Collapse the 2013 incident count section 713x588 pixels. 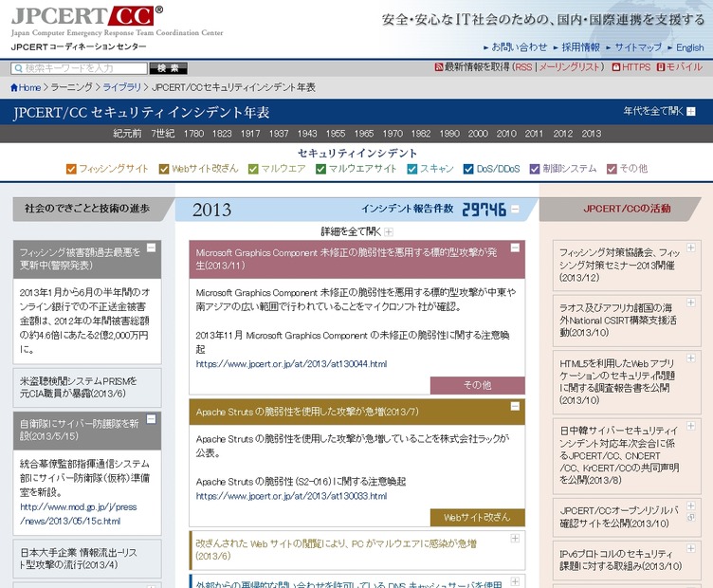[x=515, y=210]
